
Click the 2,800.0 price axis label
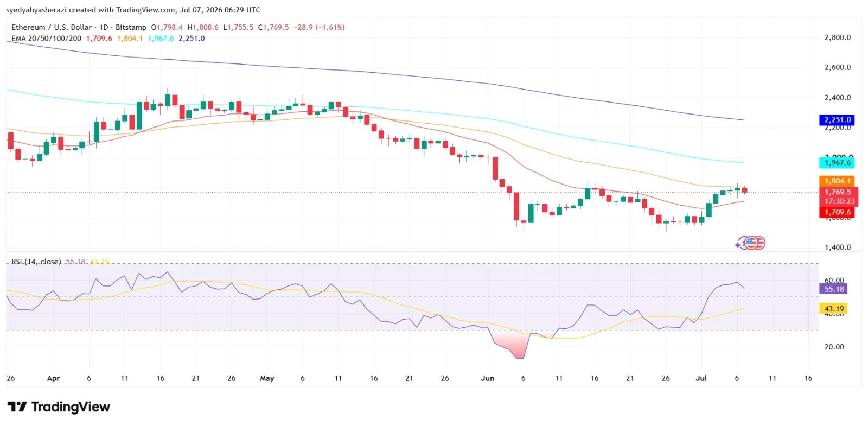(838, 37)
